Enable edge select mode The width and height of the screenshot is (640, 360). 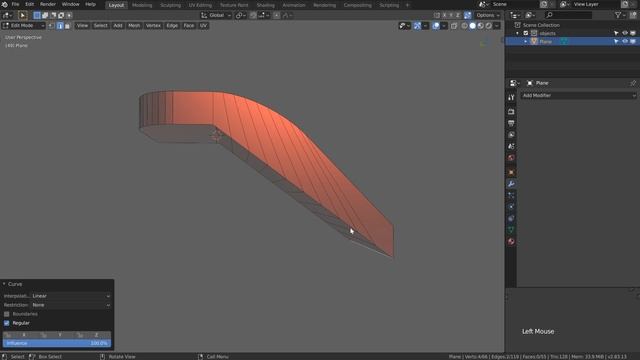pyautogui.click(x=60, y=26)
